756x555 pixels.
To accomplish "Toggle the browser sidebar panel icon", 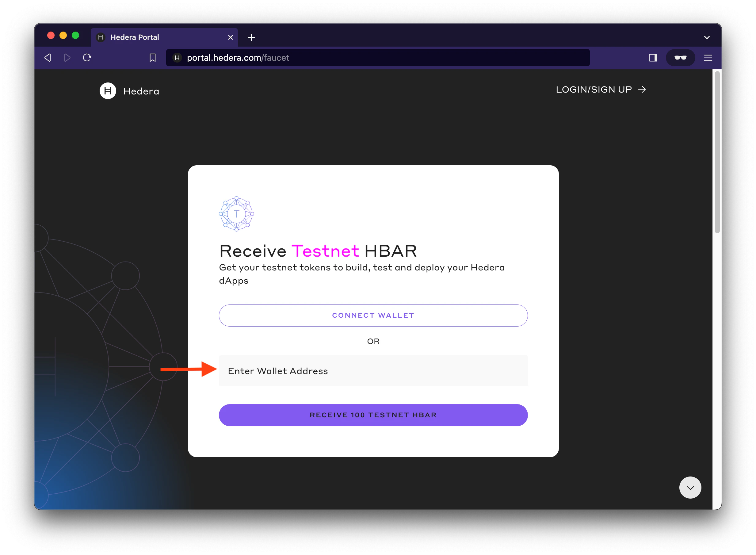I will (x=653, y=58).
